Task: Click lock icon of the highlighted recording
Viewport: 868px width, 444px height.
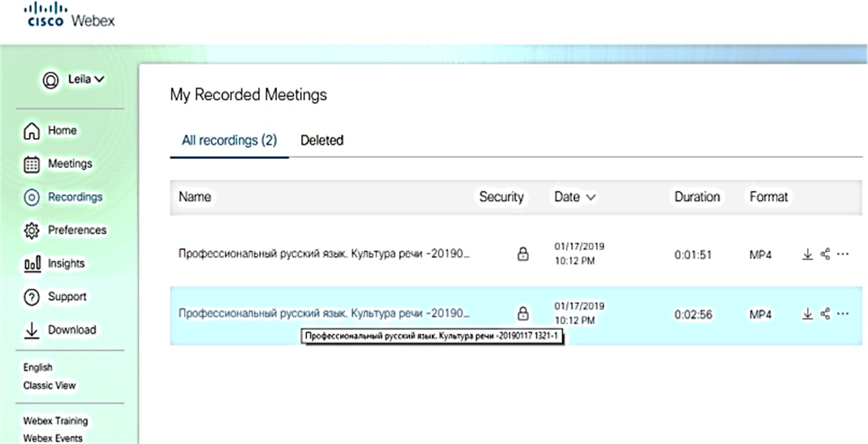Action: (x=523, y=314)
